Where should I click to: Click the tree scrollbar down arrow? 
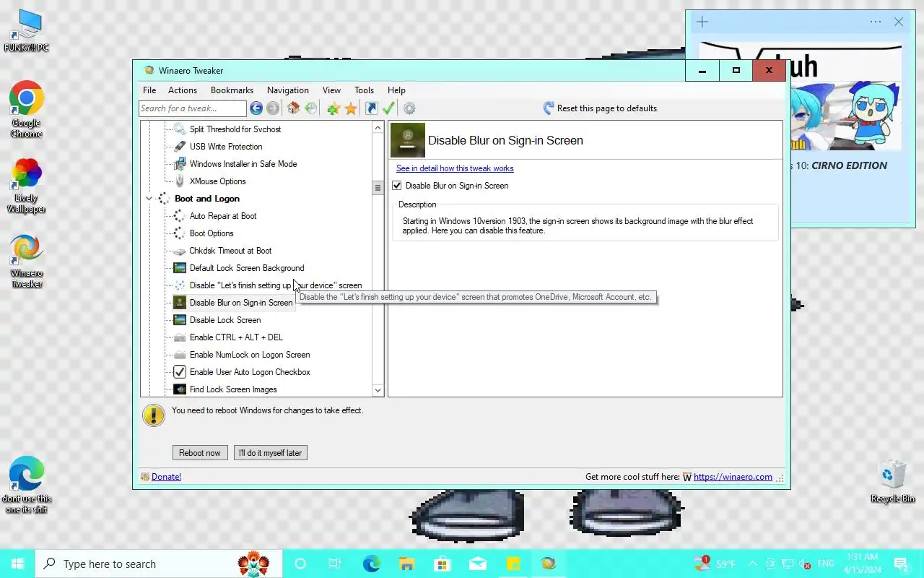(378, 390)
